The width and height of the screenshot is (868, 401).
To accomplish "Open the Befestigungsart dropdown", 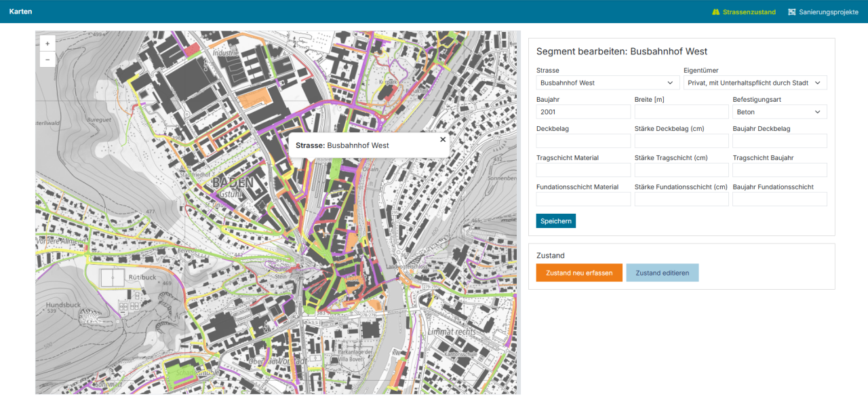I will [x=780, y=112].
